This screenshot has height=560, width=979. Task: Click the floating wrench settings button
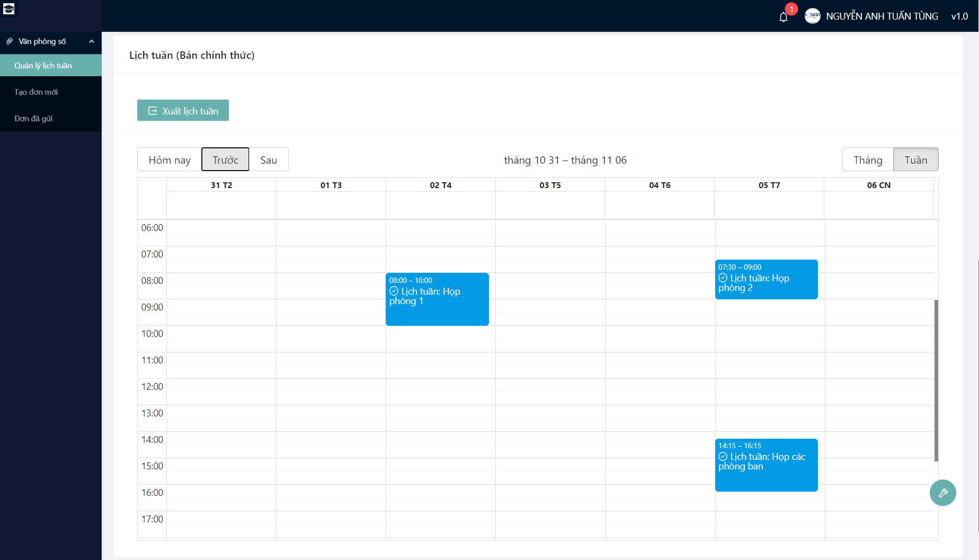[942, 493]
